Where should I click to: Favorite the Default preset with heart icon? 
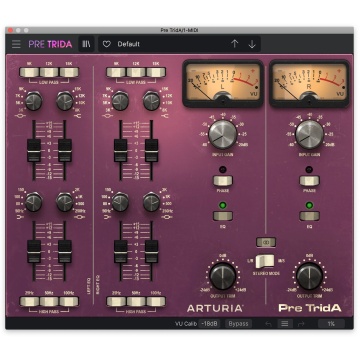107,44
